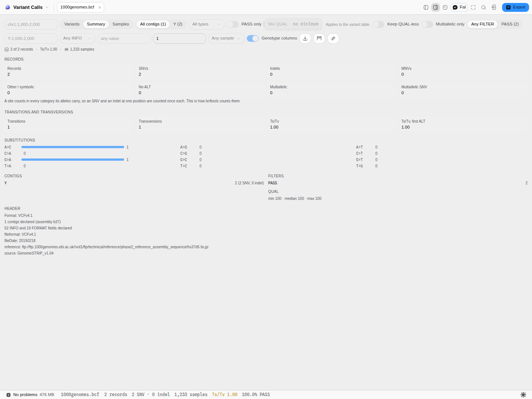Open the Any sample dropdown

pos(226,38)
